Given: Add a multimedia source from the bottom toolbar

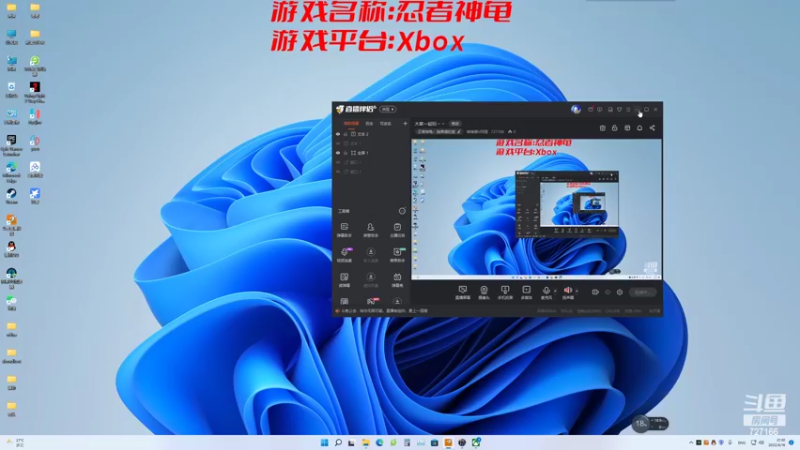Looking at the screenshot, I should tap(526, 292).
